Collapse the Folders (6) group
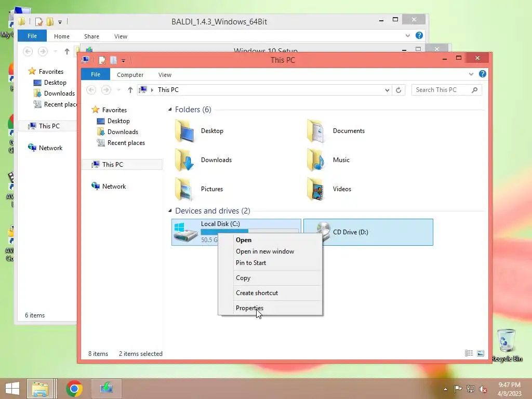The image size is (532, 399). click(170, 109)
